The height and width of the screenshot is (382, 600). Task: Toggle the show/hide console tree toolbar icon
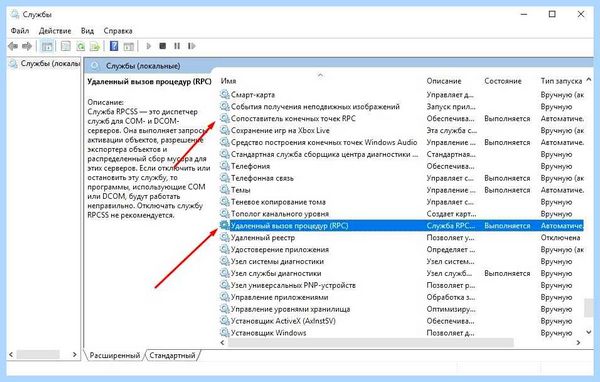(x=47, y=46)
